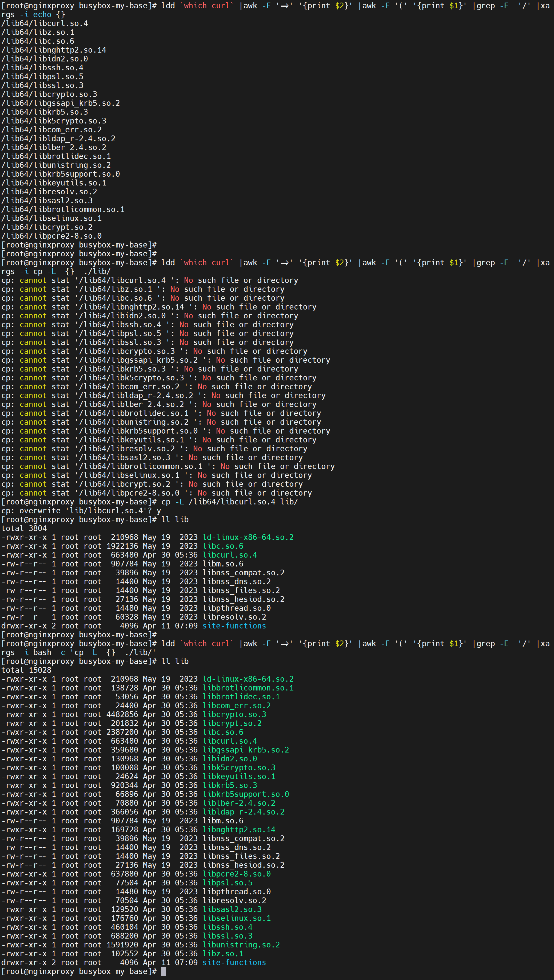Image resolution: width=554 pixels, height=980 pixels.
Task: Click the cyan site-functions directory at bottom
Action: coord(234,962)
